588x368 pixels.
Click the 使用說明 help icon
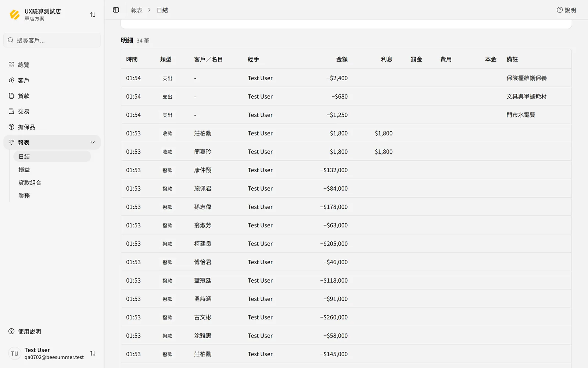[11, 331]
